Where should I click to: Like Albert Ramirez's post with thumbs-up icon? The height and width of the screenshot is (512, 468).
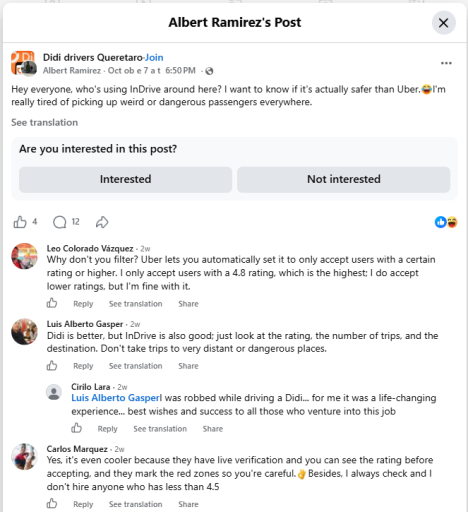point(20,222)
